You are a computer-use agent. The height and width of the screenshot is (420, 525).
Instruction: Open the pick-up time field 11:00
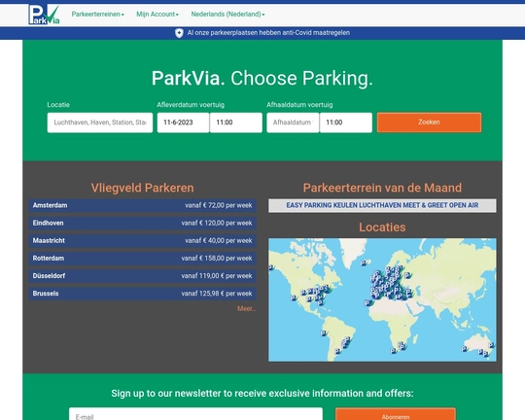(x=346, y=122)
